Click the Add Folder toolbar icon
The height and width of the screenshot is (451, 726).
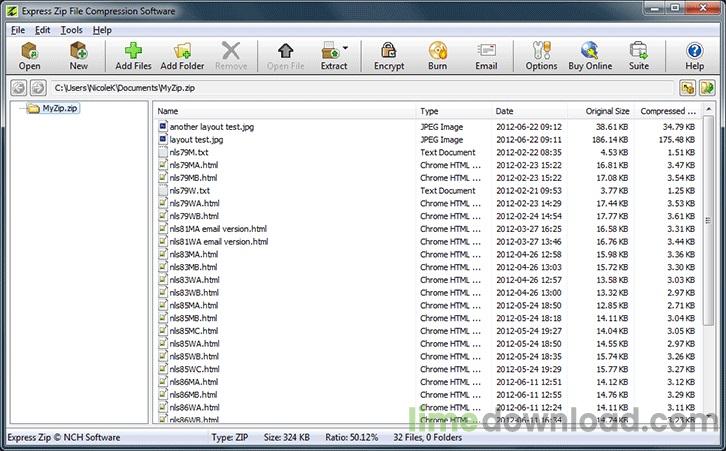[182, 56]
